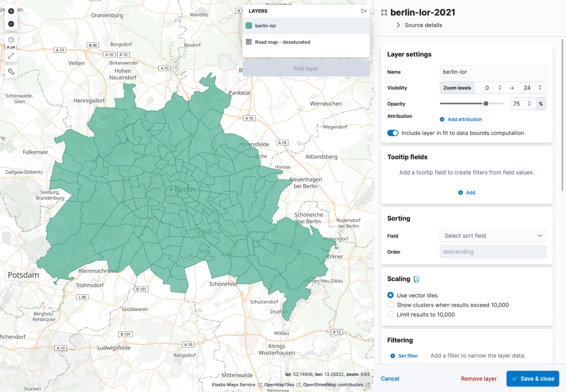Image resolution: width=566 pixels, height=392 pixels.
Task: Open the measure distance arrow tool
Action: click(x=11, y=56)
